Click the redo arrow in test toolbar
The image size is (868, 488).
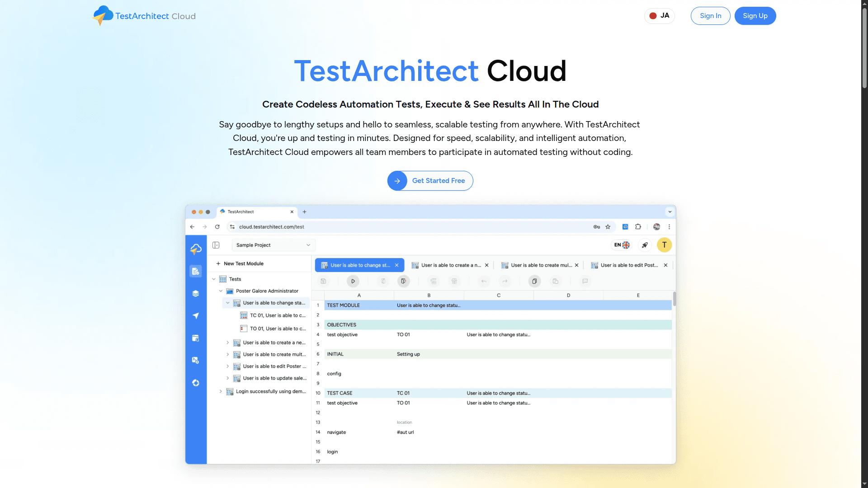point(505,281)
